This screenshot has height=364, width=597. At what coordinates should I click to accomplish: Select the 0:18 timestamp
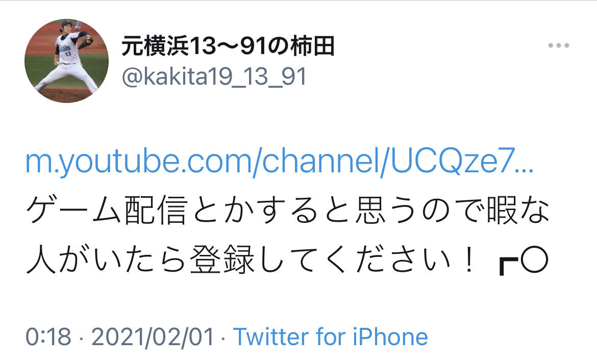click(48, 337)
